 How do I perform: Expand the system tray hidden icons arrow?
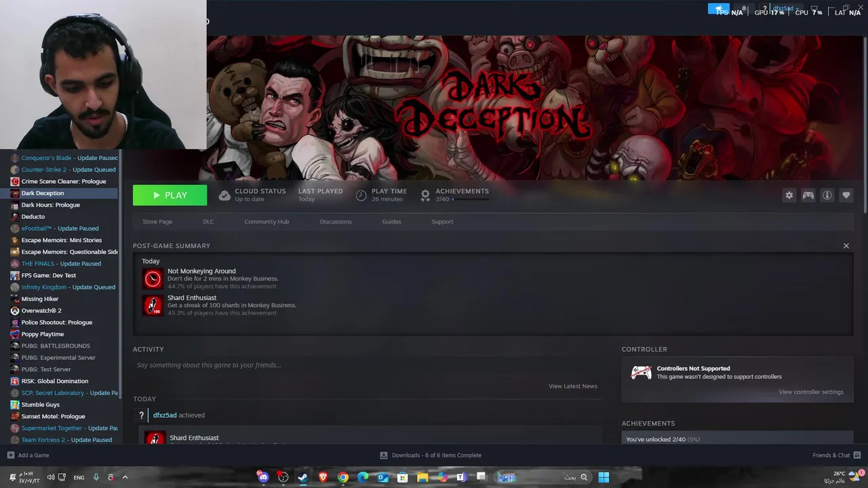pyautogui.click(x=125, y=477)
